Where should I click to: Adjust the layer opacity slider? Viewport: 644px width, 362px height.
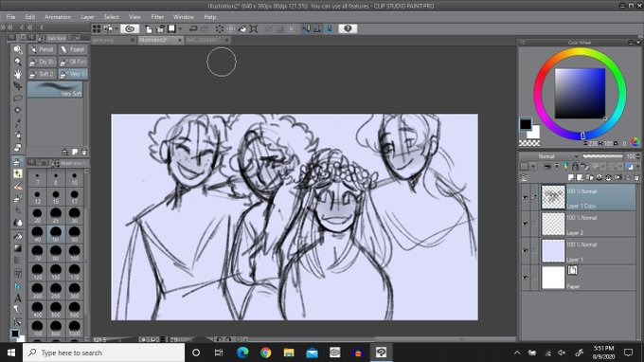click(x=602, y=156)
